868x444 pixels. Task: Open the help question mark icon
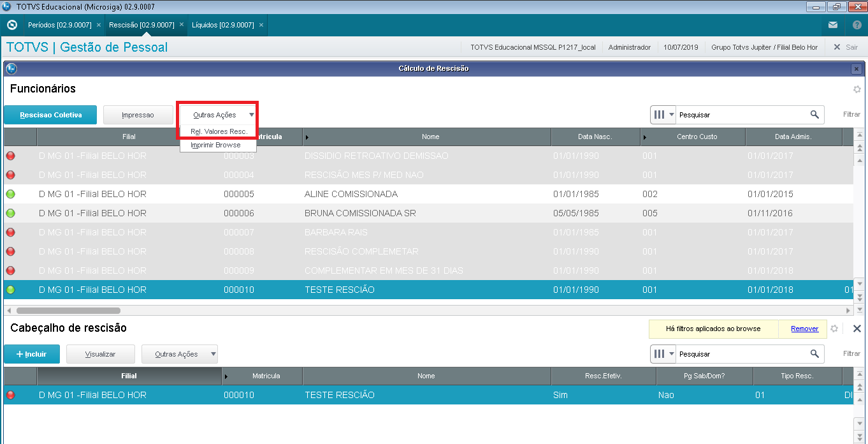tap(857, 25)
